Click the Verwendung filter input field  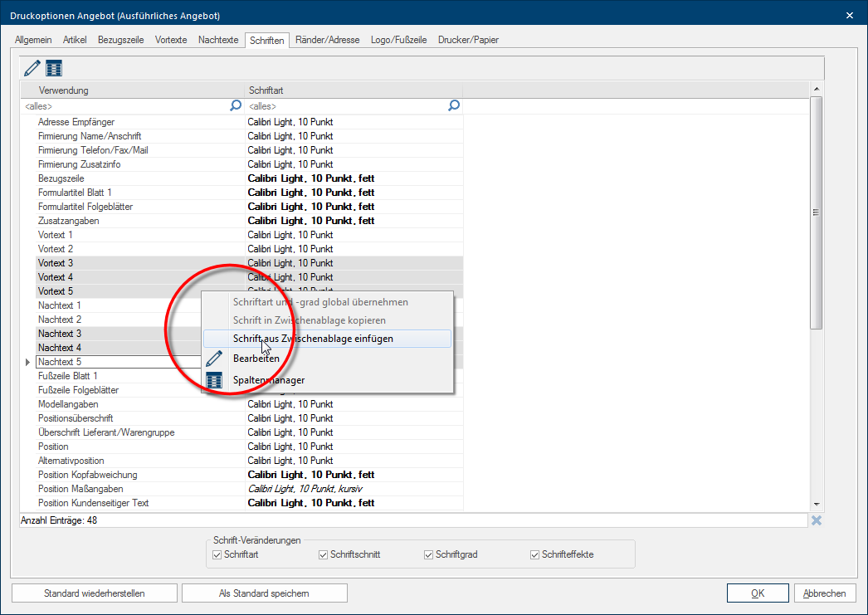pyautogui.click(x=124, y=106)
